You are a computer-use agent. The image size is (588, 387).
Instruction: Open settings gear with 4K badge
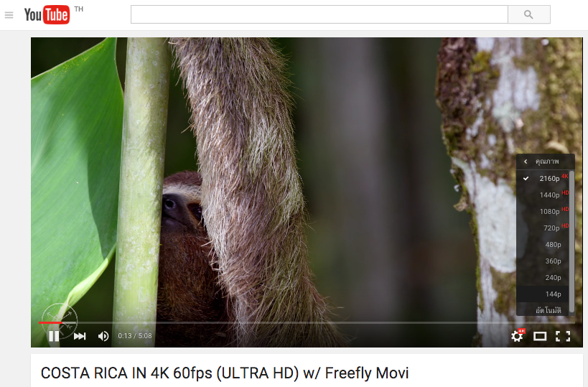517,335
